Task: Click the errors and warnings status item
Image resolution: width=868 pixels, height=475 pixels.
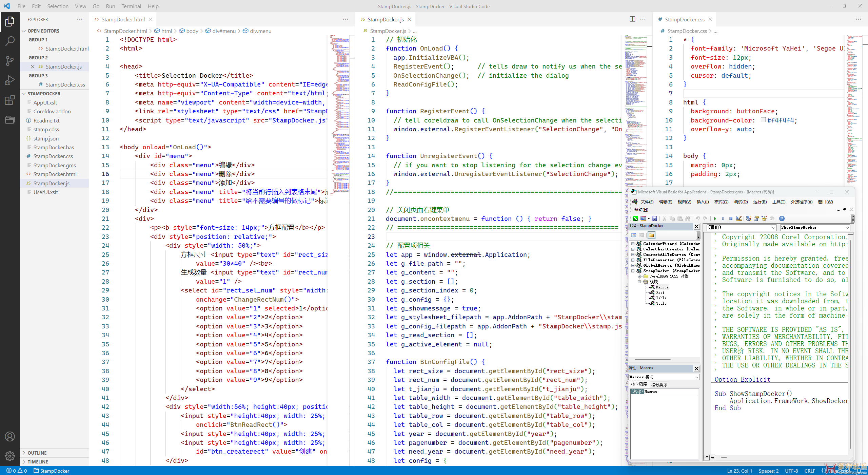Action: pyautogui.click(x=17, y=471)
